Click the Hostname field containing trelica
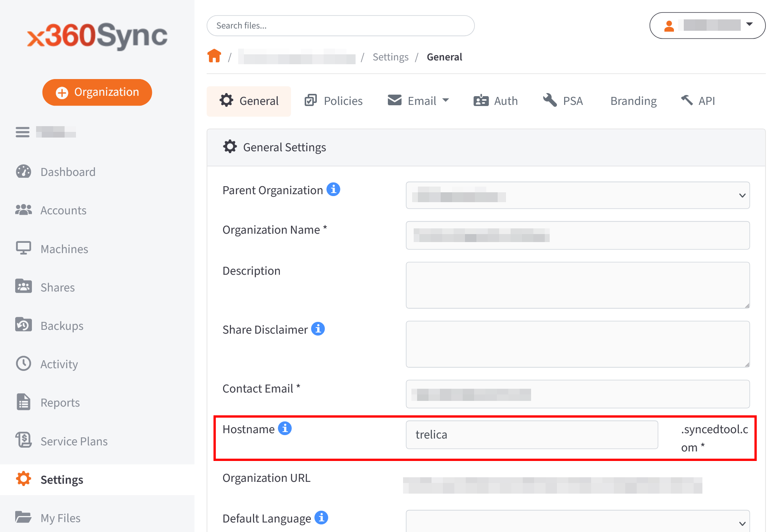The width and height of the screenshot is (778, 532). 532,435
